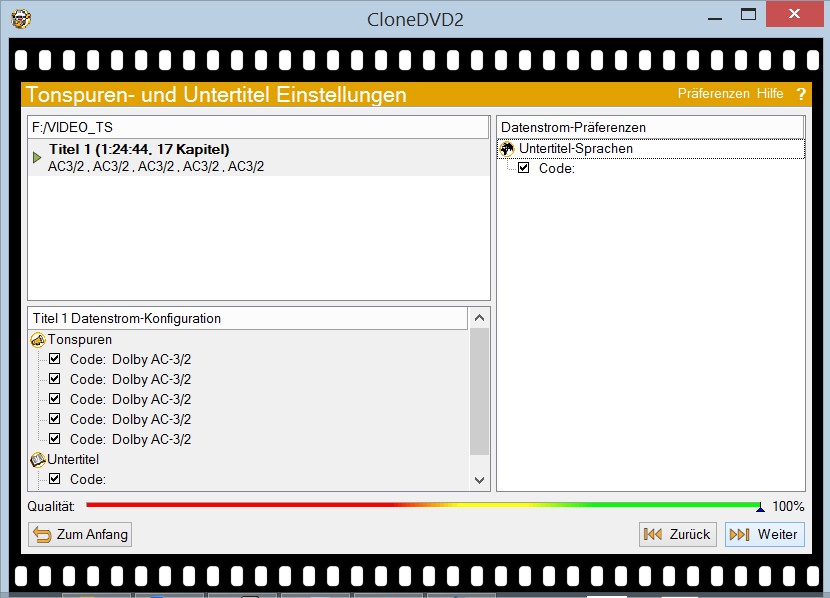Select the Tonspuren tree node label
Viewport: 830px width, 598px height.
point(80,340)
